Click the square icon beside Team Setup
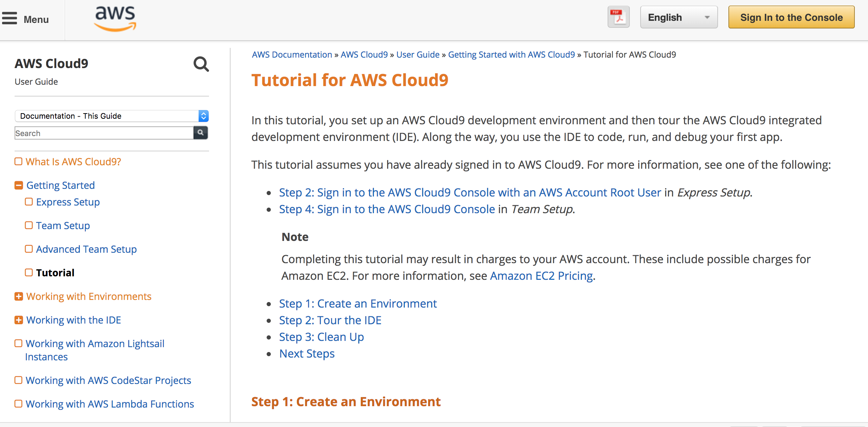Image resolution: width=868 pixels, height=427 pixels. (x=29, y=225)
